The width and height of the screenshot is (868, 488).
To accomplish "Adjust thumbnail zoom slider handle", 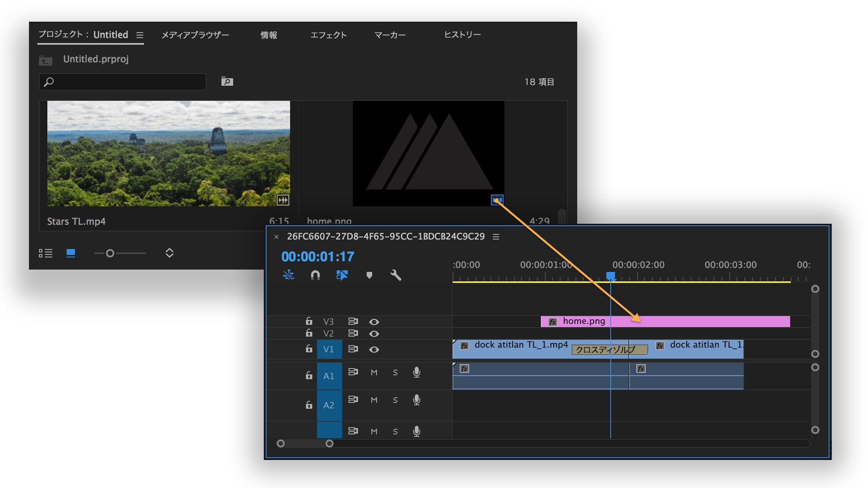I will tap(110, 253).
